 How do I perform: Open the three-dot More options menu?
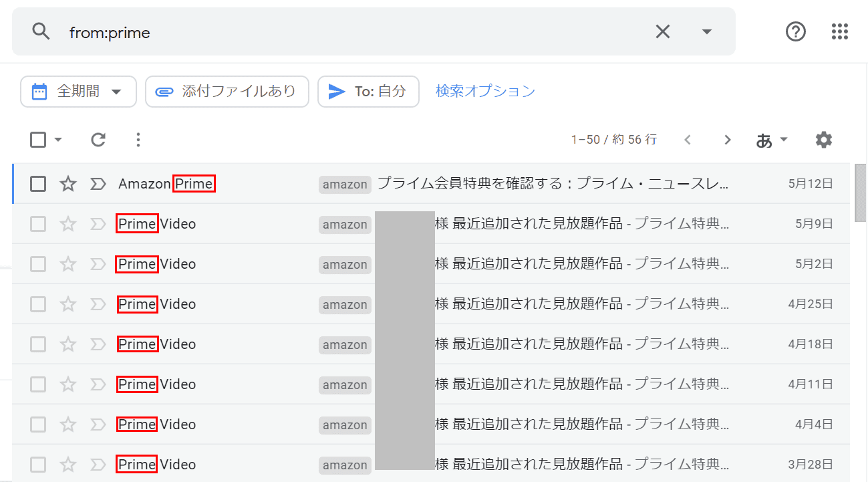coord(138,140)
